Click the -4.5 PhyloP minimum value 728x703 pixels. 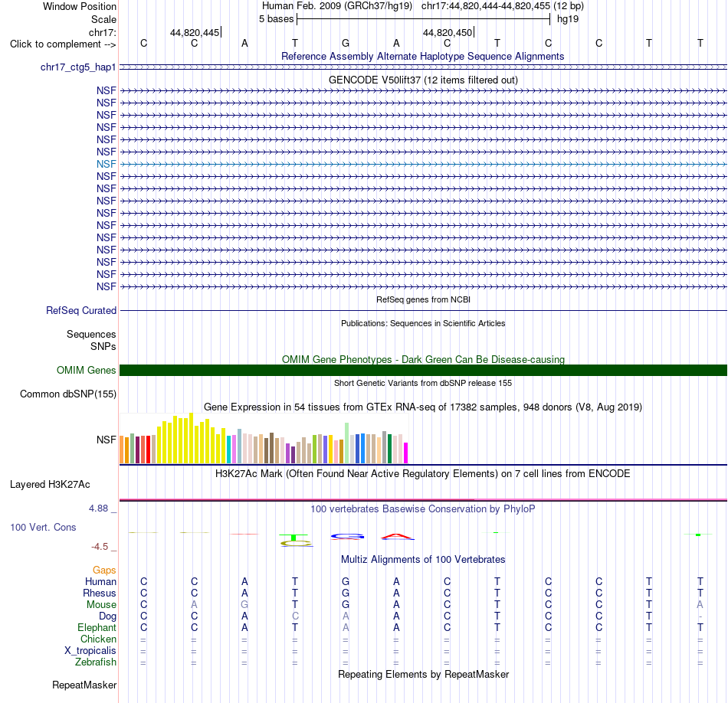[100, 547]
